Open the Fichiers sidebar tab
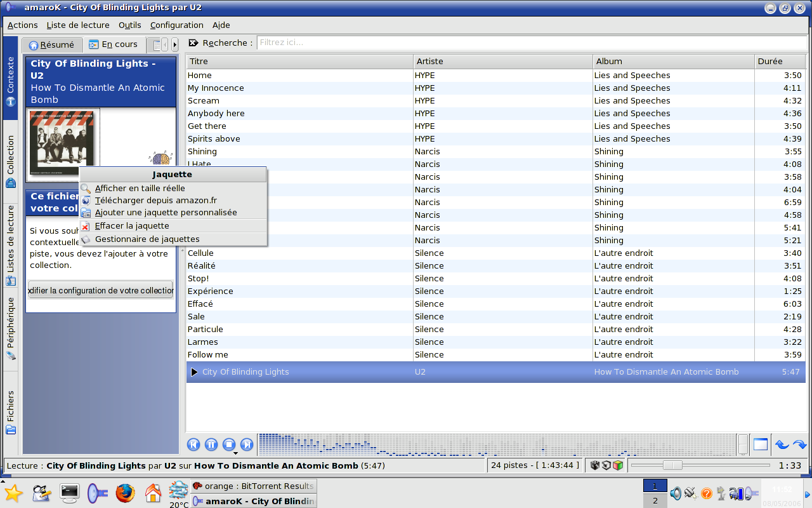This screenshot has height=508, width=812. point(11,412)
